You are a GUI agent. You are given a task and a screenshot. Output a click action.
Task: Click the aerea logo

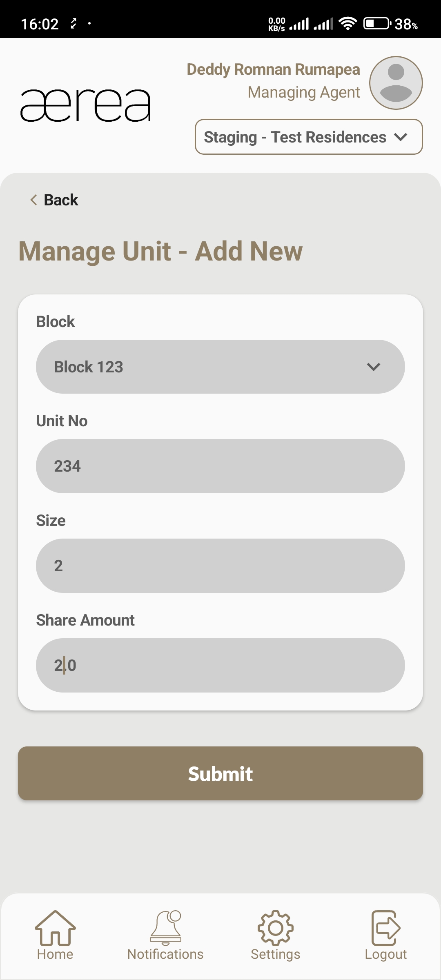pyautogui.click(x=86, y=105)
